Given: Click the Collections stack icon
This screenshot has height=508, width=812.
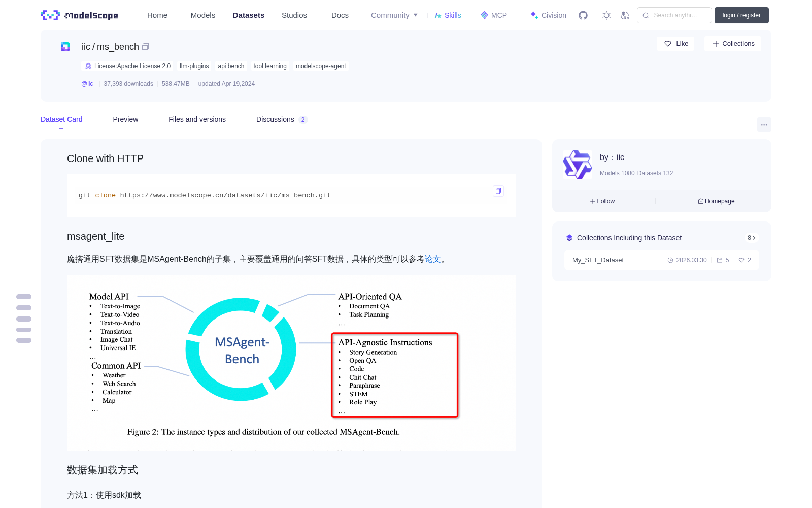Looking at the screenshot, I should click(x=569, y=238).
